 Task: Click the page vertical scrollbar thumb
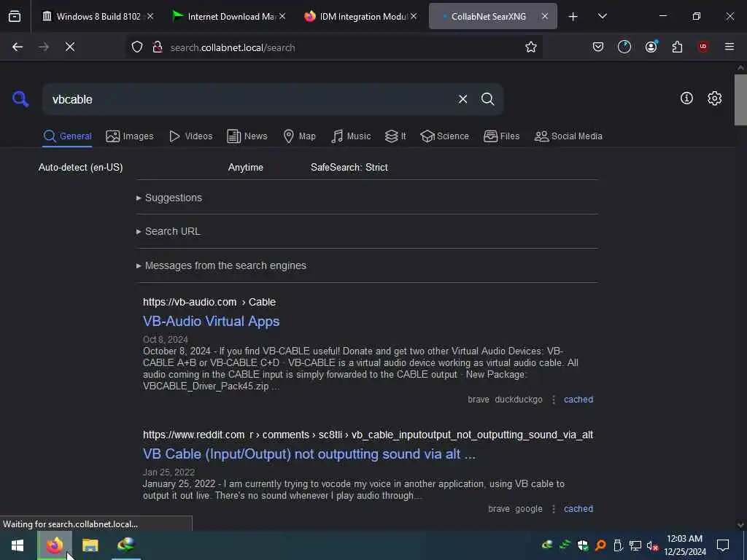click(x=740, y=100)
